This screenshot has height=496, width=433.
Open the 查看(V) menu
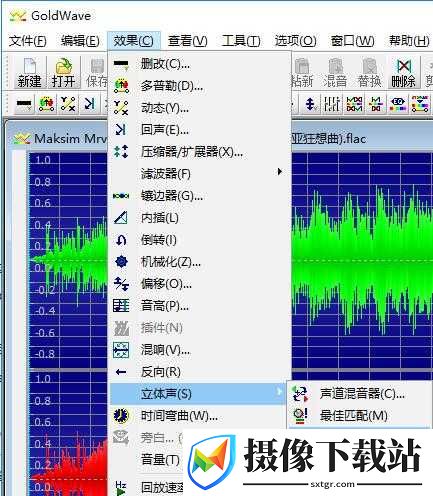(x=188, y=41)
